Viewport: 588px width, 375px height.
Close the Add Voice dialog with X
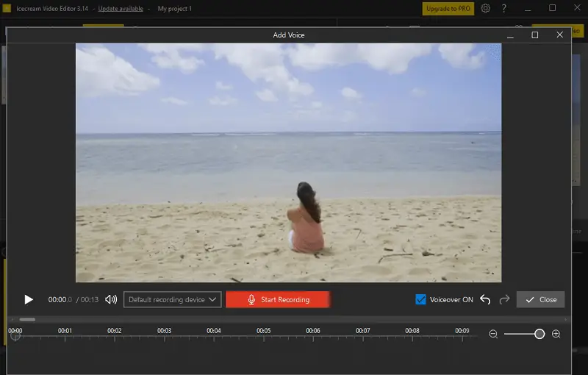560,35
